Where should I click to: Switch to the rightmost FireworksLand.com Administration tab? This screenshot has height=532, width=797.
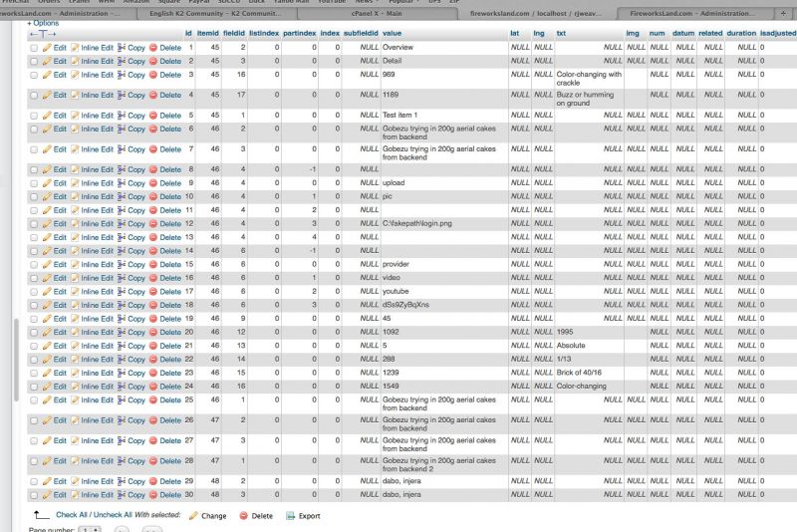(x=692, y=14)
